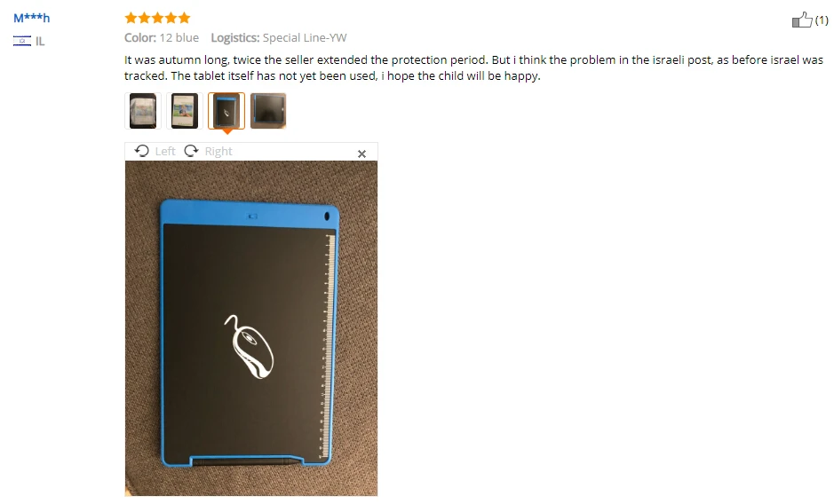
Task: Click the IL country code text
Action: [x=40, y=42]
